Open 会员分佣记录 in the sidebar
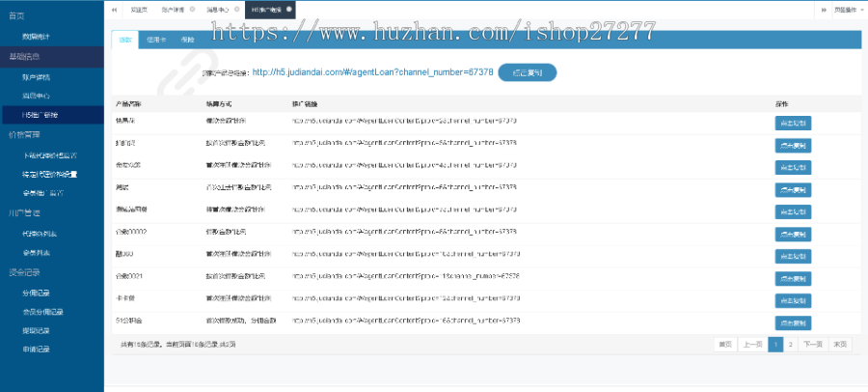This screenshot has height=392, width=868. [x=43, y=312]
